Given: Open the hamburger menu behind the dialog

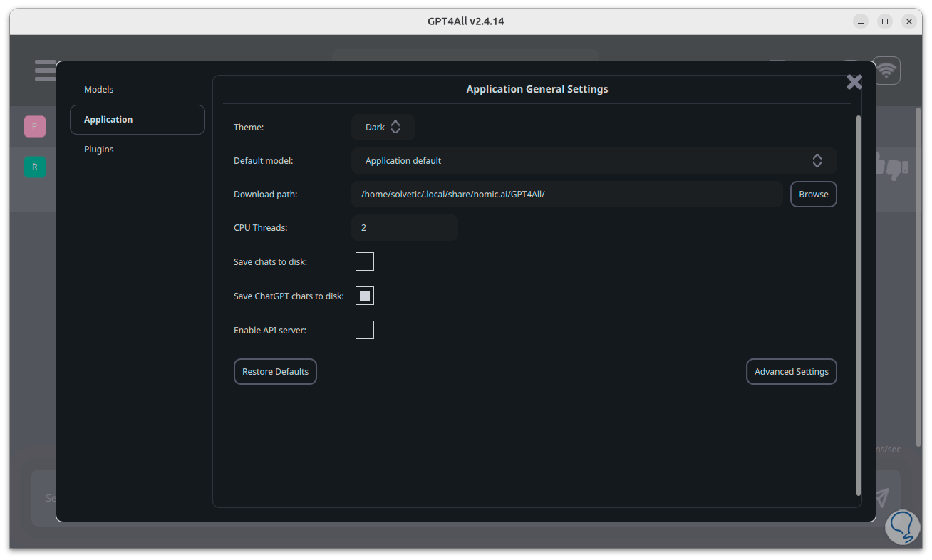Looking at the screenshot, I should pos(45,71).
